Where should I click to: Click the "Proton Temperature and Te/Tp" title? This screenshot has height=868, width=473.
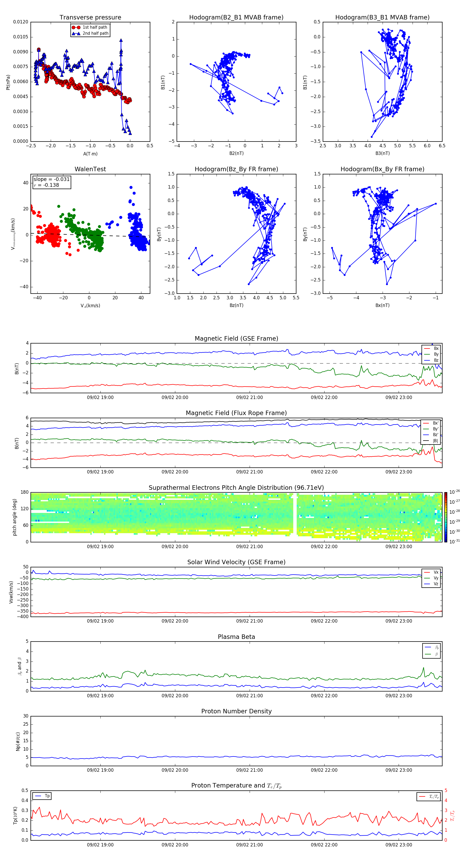(236, 786)
